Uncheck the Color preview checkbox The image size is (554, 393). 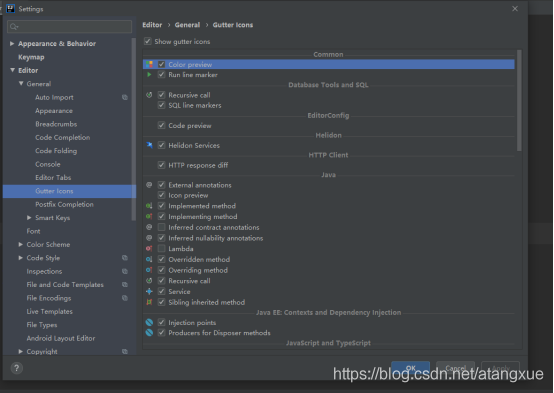click(x=161, y=64)
